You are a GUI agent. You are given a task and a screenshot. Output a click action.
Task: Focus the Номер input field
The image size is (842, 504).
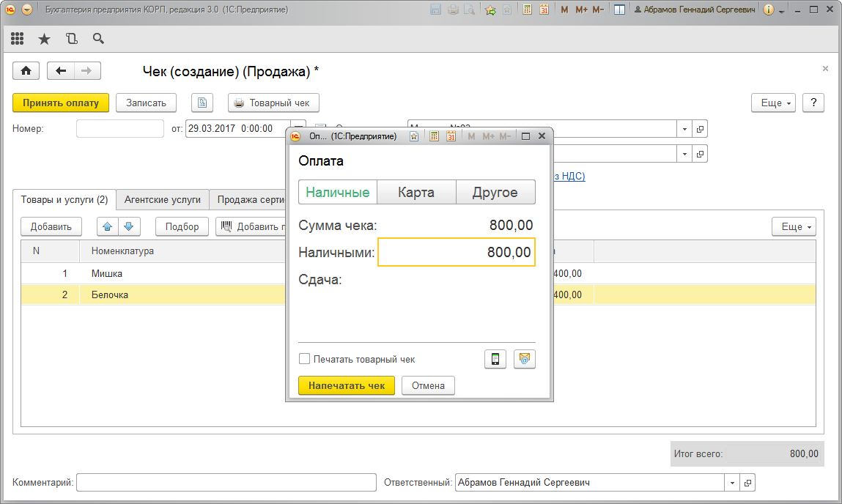click(x=120, y=129)
